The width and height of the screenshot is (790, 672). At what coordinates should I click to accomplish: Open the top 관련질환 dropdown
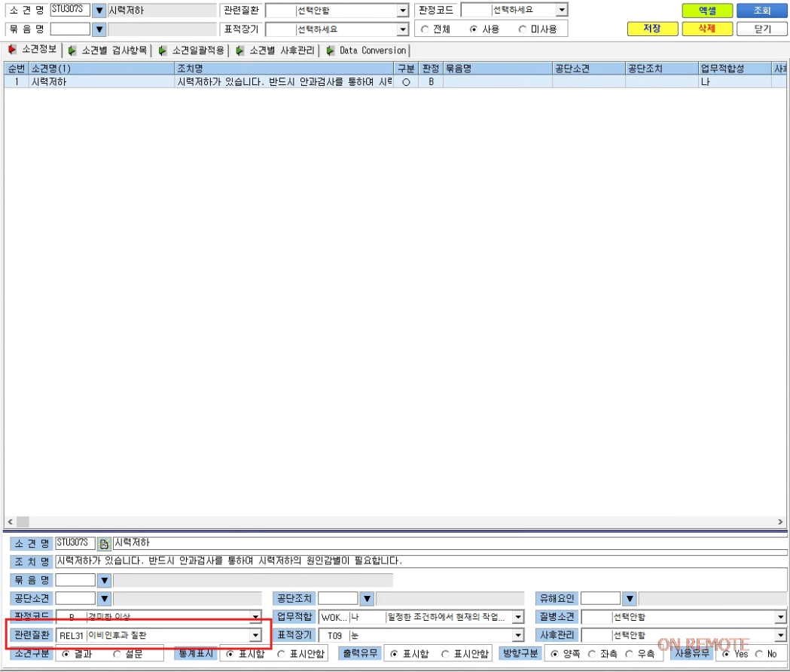coord(403,10)
